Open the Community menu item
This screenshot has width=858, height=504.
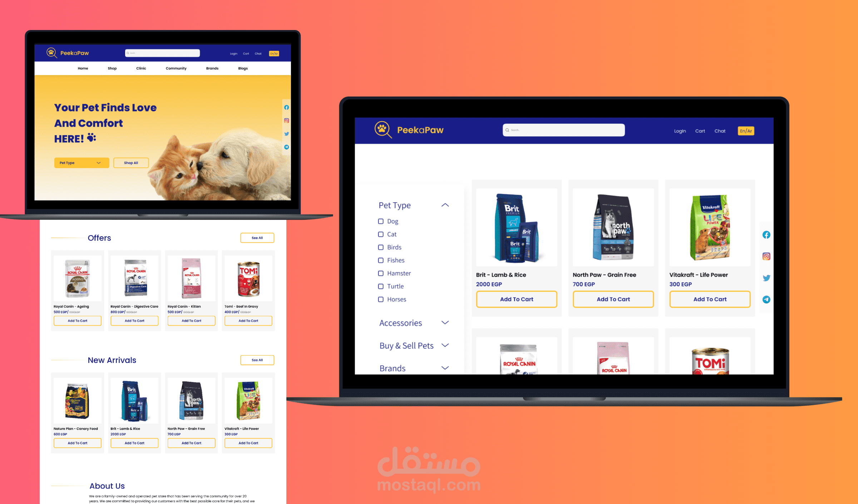point(176,68)
